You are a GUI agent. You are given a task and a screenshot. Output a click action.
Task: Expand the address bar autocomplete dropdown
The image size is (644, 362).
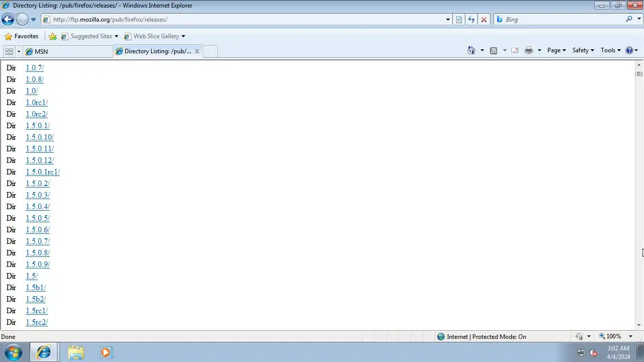coord(448,20)
